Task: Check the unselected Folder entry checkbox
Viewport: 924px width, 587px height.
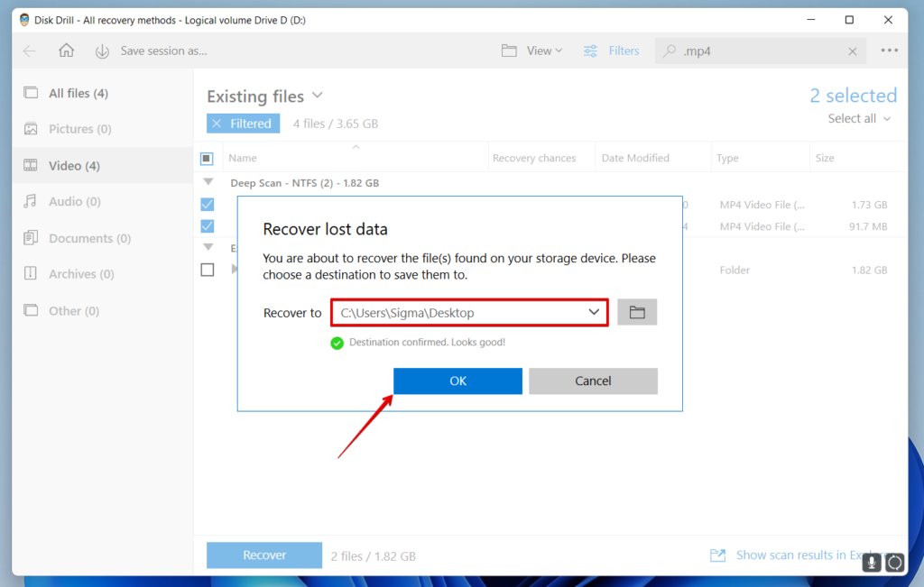Action: pyautogui.click(x=208, y=269)
